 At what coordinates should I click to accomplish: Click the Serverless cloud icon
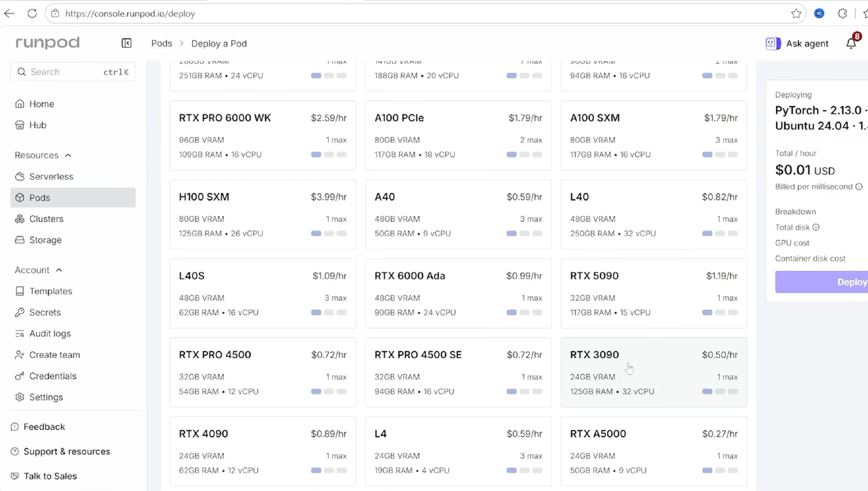coord(20,176)
